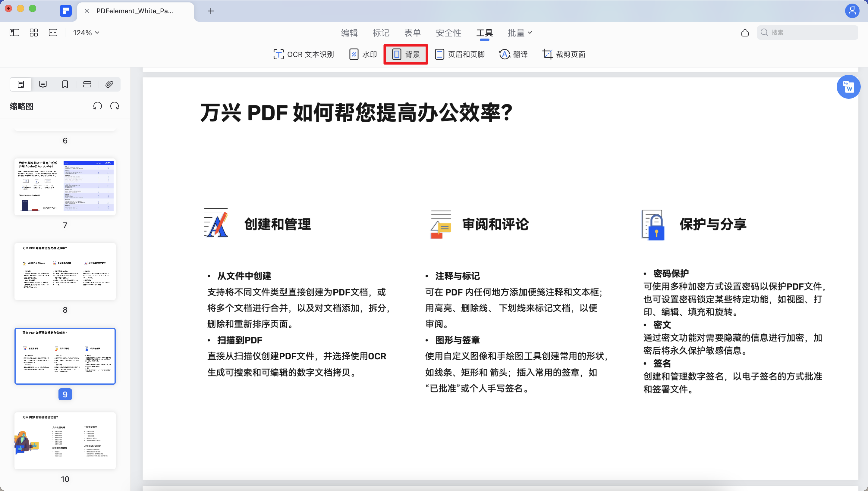
Task: Rotate thumbnails counterclockwise
Action: tap(97, 105)
